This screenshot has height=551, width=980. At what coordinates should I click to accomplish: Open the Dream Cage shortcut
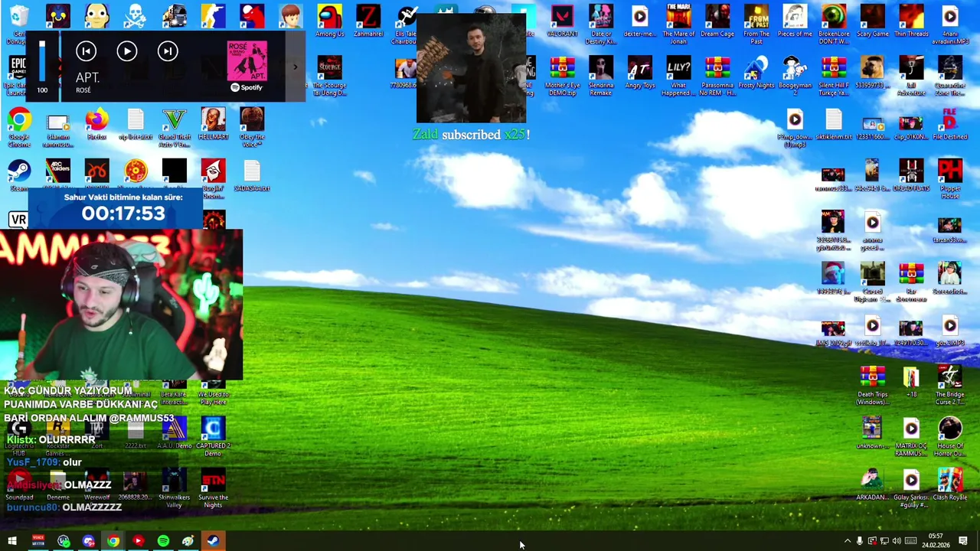pos(717,21)
